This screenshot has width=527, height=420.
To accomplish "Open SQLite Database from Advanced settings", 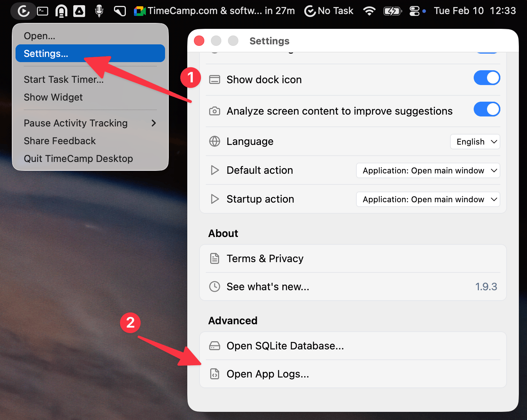I will (x=285, y=346).
